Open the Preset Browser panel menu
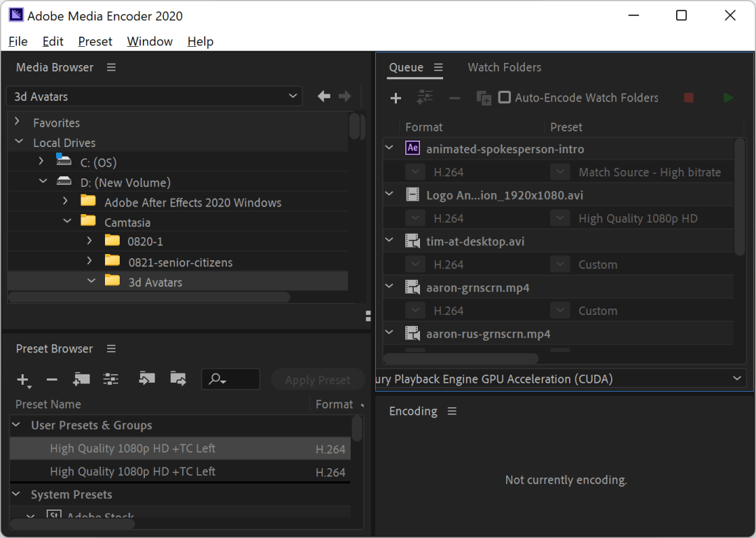The image size is (756, 538). click(x=111, y=348)
